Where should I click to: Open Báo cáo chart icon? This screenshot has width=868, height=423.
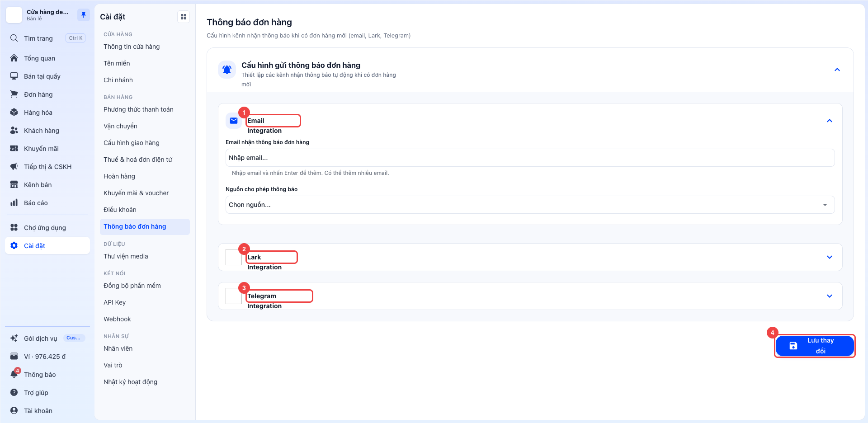pyautogui.click(x=14, y=202)
